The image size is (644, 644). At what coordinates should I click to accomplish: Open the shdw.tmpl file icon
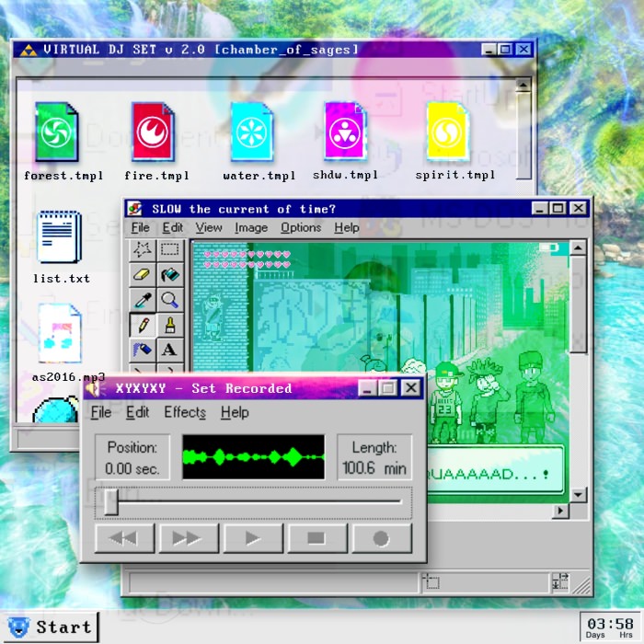[345, 131]
